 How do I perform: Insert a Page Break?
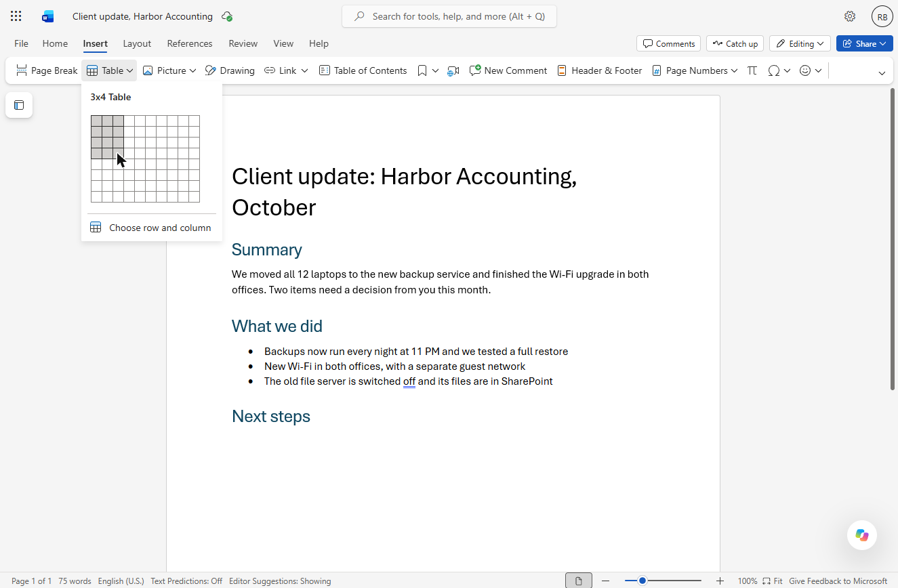click(x=47, y=70)
